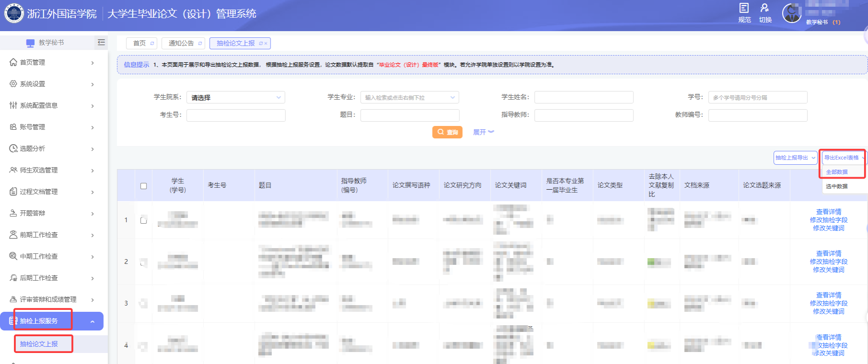The height and width of the screenshot is (364, 868).
Task: Click the 评审答辩和成绩管理 icon
Action: 13,299
